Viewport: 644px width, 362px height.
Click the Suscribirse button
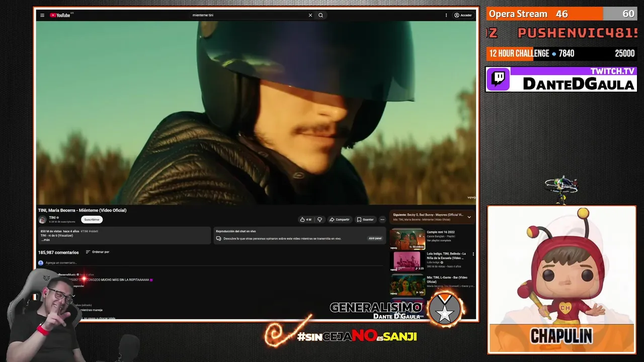click(92, 220)
